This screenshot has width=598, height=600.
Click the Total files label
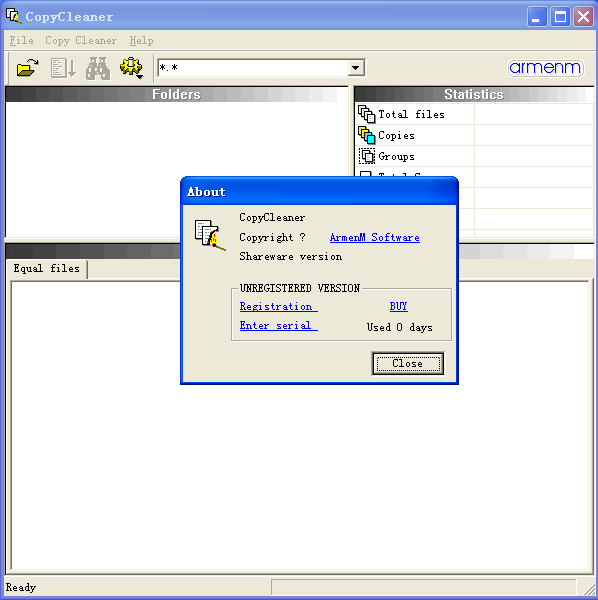click(411, 114)
